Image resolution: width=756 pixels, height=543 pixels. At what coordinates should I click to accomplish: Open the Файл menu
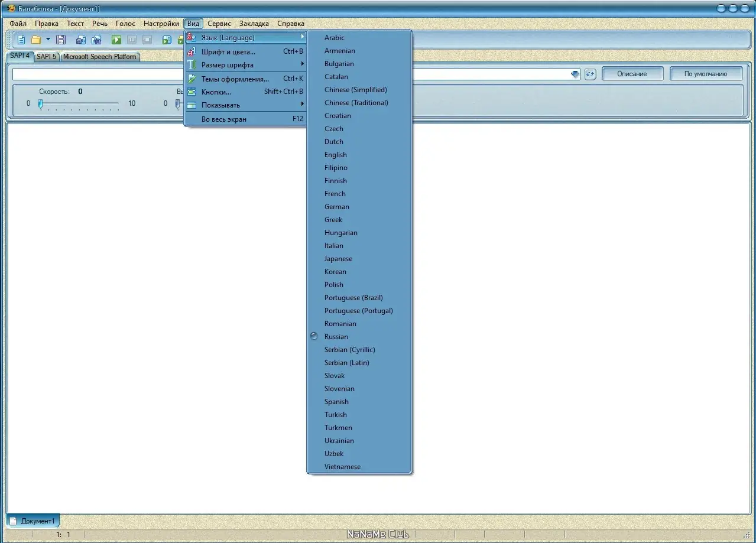pos(18,24)
